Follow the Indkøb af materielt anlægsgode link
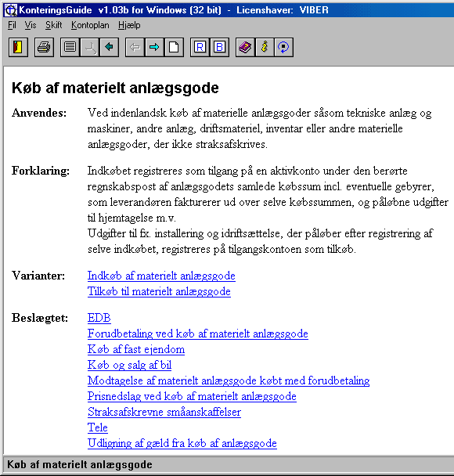Screen dimensions: 454x476 point(161,276)
